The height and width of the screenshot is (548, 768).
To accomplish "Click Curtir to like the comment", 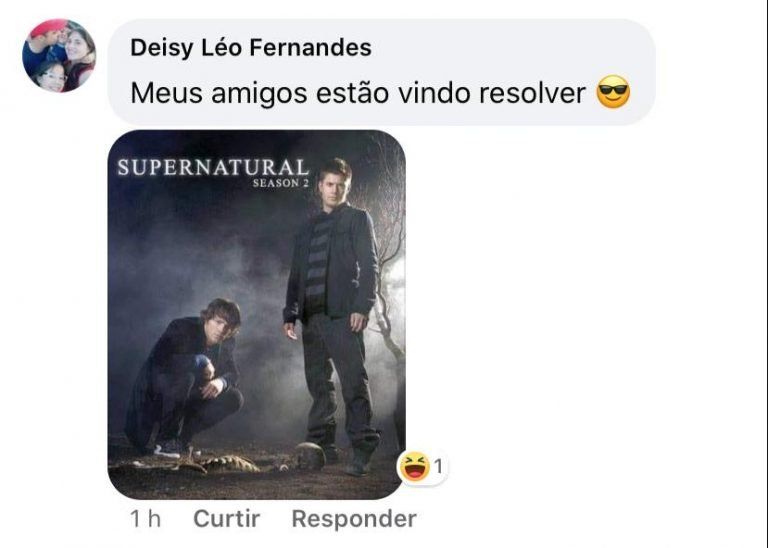I will tap(227, 519).
